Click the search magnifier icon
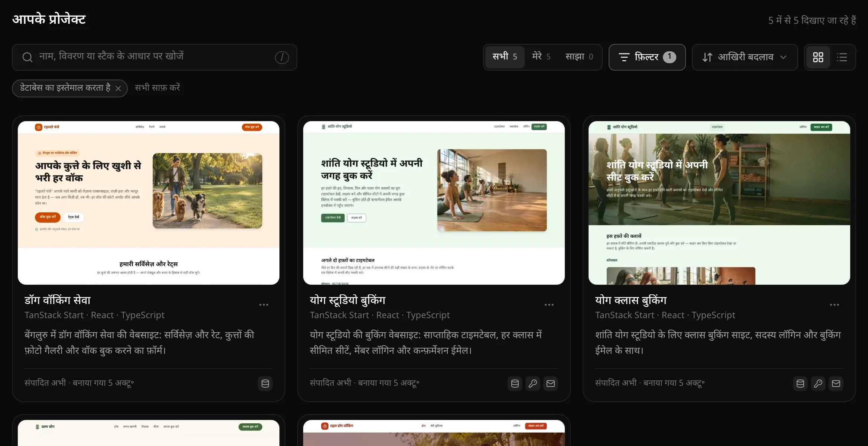868x446 pixels. click(27, 57)
